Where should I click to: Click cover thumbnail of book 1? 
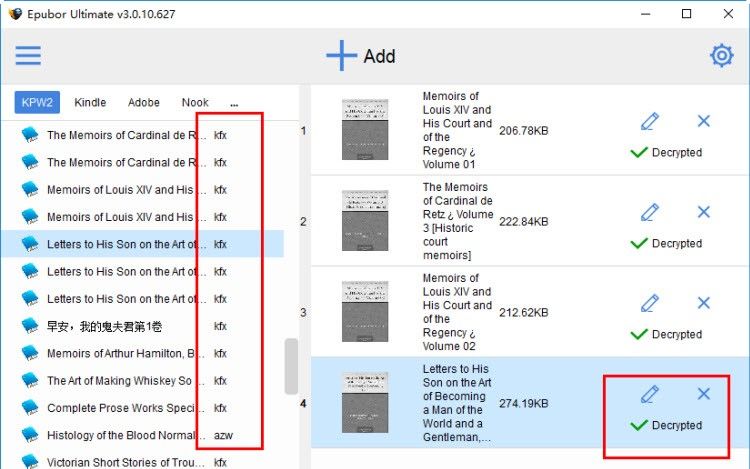(x=365, y=130)
